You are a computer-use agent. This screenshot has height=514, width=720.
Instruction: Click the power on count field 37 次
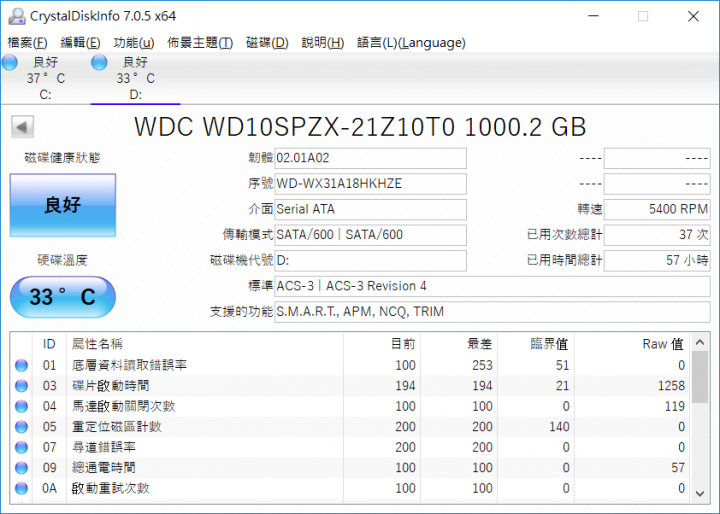click(657, 235)
